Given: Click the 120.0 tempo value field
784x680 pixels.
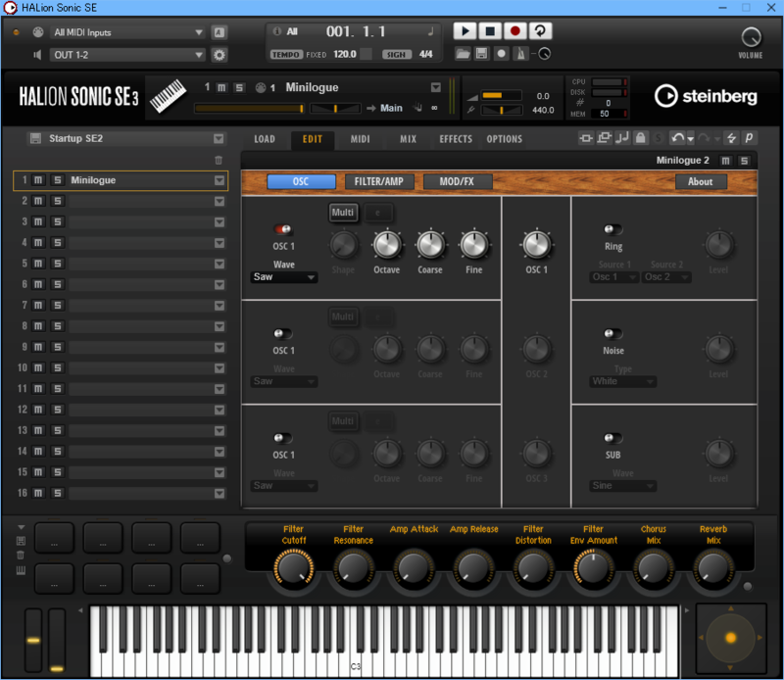Looking at the screenshot, I should [x=345, y=54].
